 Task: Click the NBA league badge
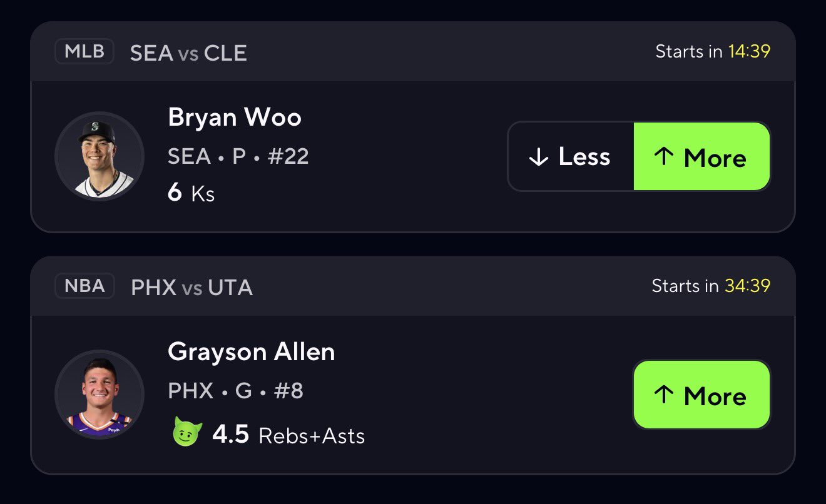coord(84,287)
